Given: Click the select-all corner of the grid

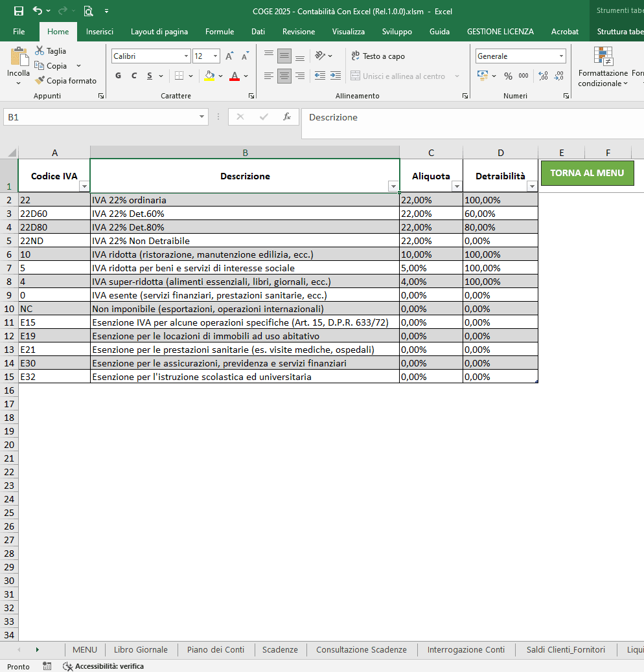Looking at the screenshot, I should pos(12,153).
